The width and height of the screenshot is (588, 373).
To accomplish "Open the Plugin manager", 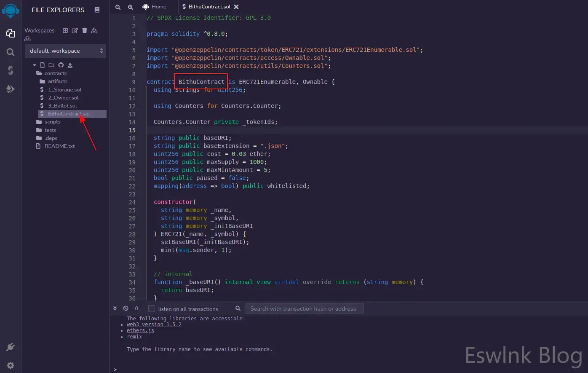I will click(11, 347).
